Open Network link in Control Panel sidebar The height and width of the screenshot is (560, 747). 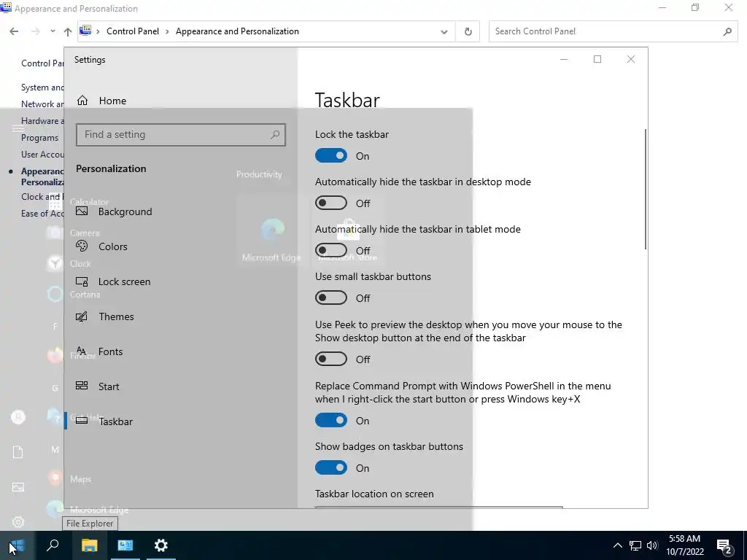(42, 104)
